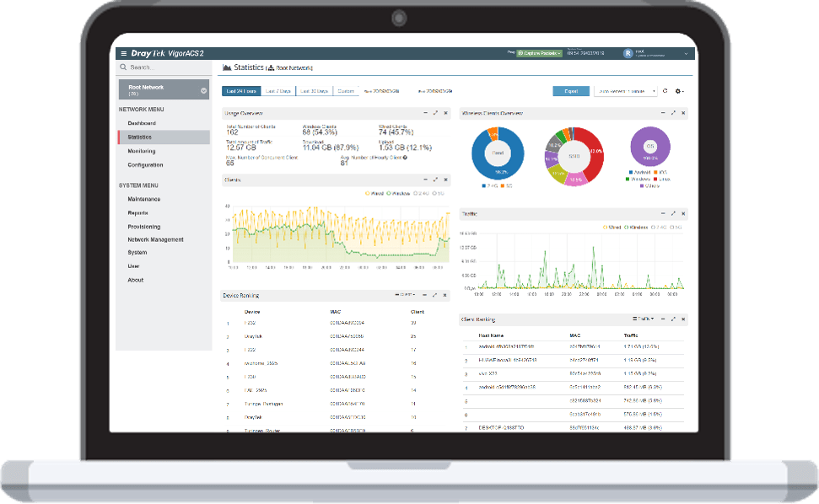Collapse the Wireless Clients Overview panel

click(x=663, y=113)
